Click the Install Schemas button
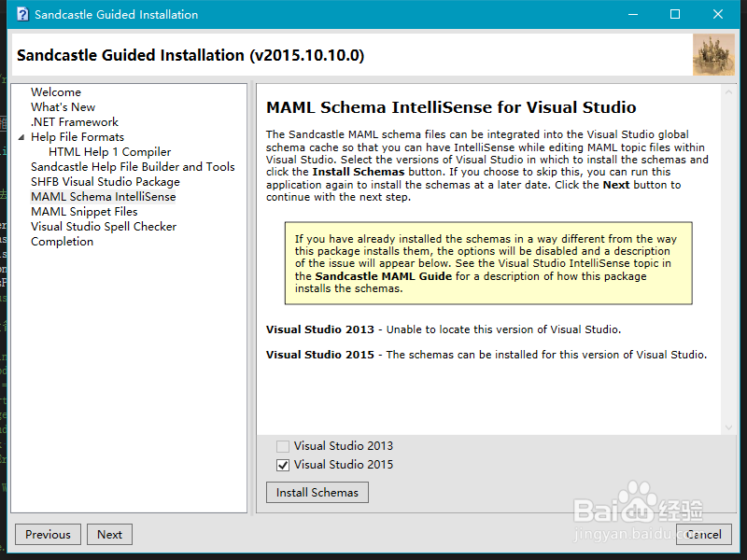 (x=317, y=493)
